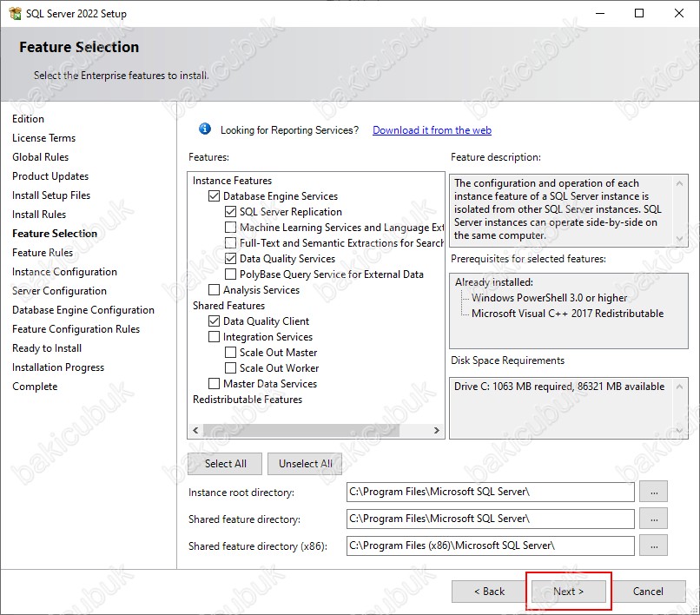700x615 pixels.
Task: Minimize the SQL Server 2022 Setup window
Action: pos(600,13)
